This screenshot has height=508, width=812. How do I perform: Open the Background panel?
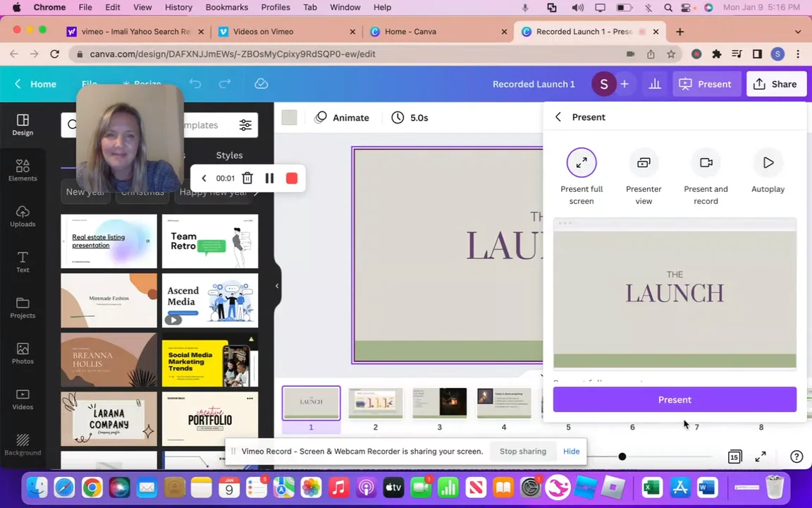point(23,445)
